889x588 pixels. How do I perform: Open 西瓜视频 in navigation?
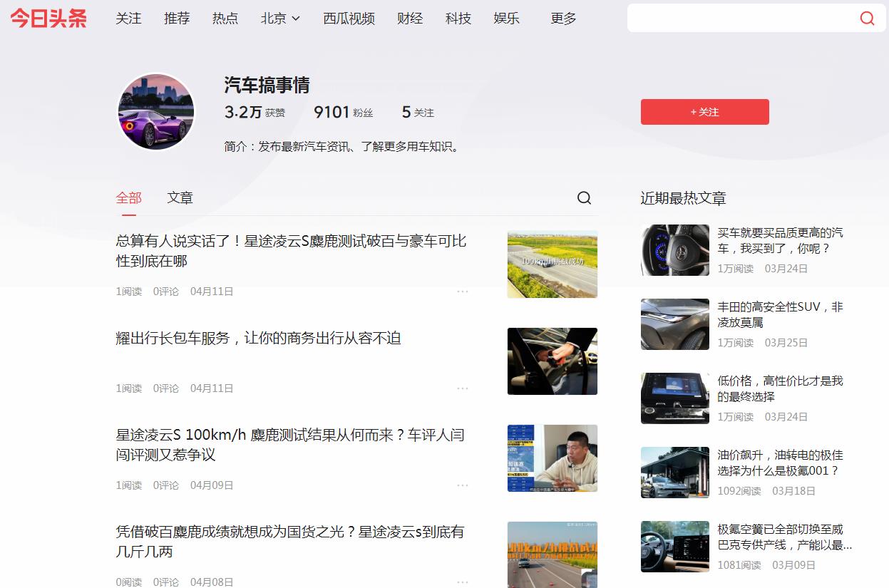(349, 19)
